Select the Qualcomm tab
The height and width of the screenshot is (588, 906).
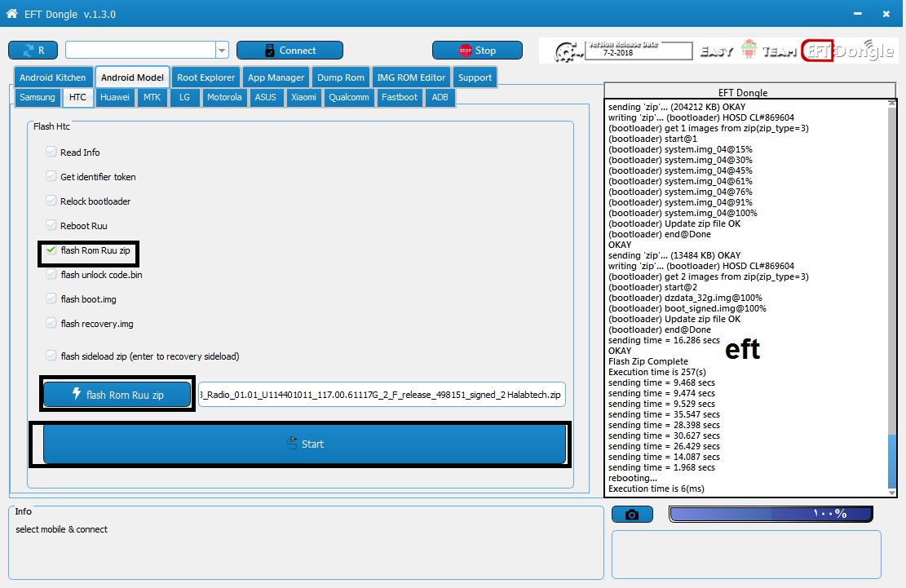tap(348, 97)
